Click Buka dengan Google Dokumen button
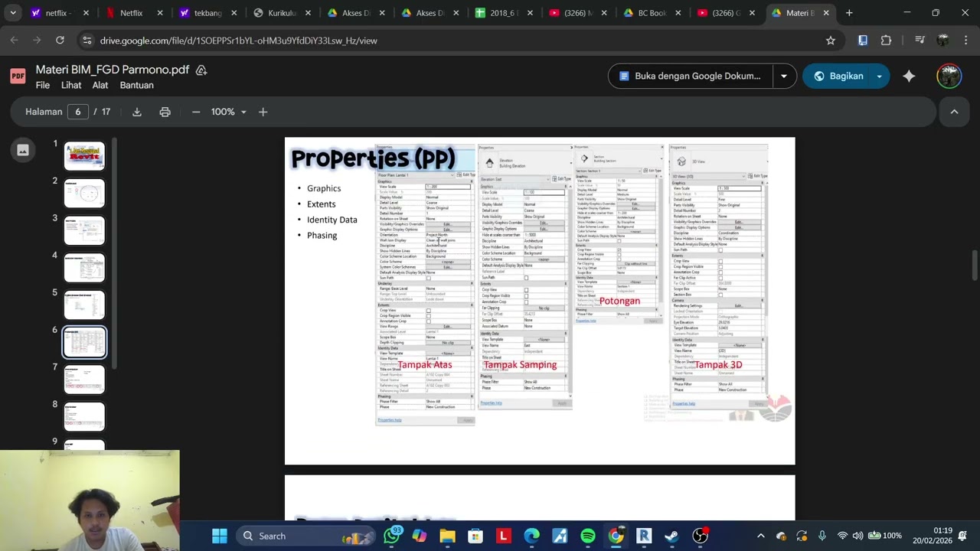The image size is (980, 551). (690, 76)
